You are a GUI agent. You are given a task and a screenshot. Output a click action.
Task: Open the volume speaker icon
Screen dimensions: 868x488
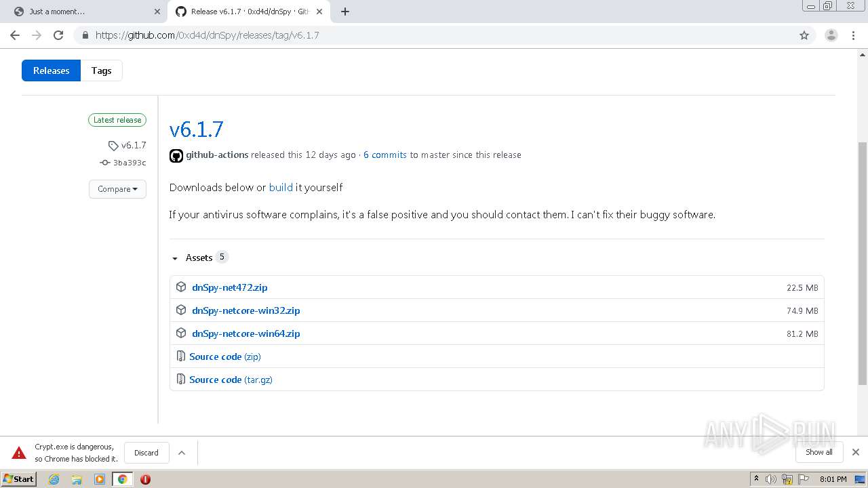(770, 479)
